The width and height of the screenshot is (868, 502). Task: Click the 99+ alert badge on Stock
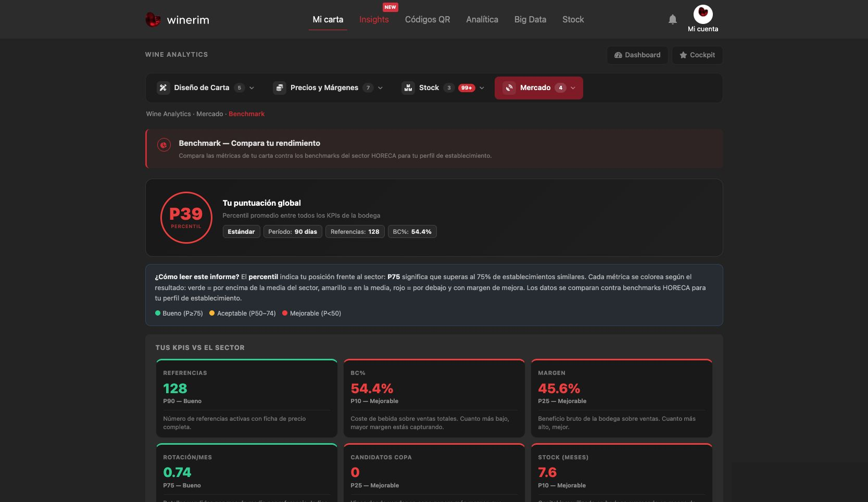click(467, 87)
